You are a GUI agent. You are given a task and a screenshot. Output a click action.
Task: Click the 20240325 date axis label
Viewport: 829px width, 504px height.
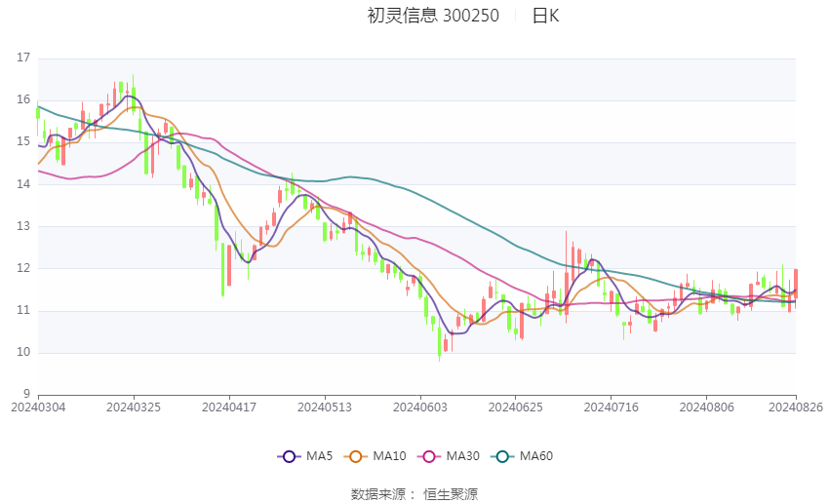(134, 407)
